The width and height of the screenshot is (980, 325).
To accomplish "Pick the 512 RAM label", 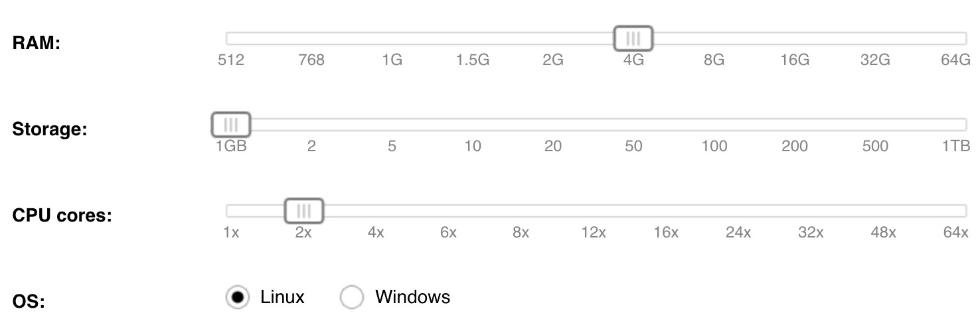I will click(x=231, y=60).
